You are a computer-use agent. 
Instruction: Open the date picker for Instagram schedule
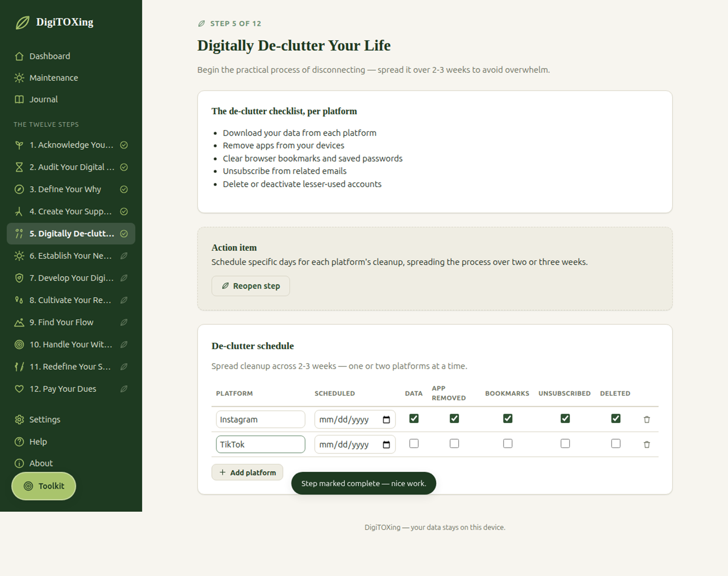pos(386,419)
